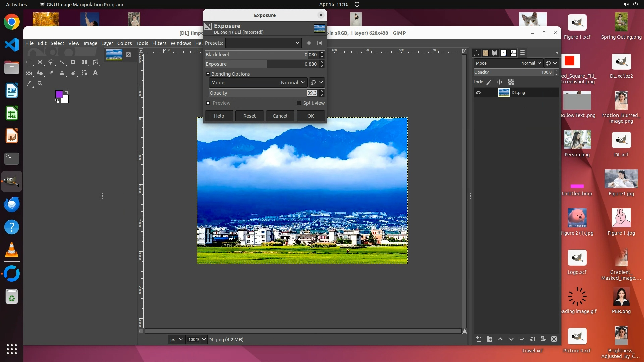Save current settings as preset plus icon

pos(309,43)
